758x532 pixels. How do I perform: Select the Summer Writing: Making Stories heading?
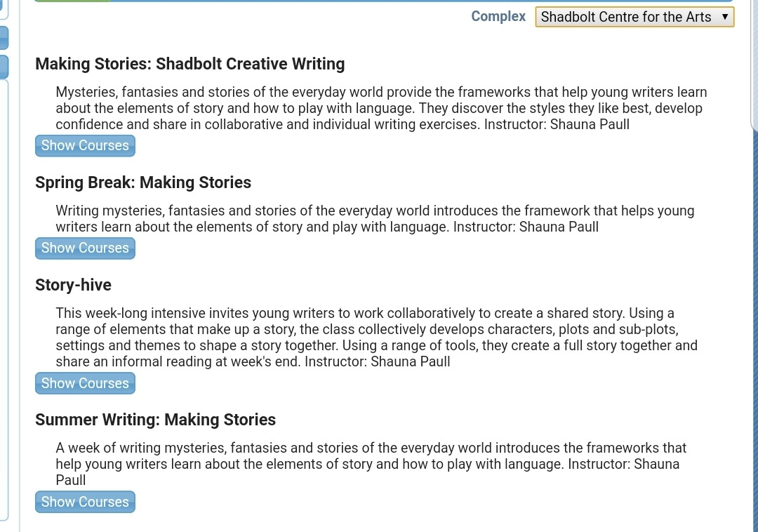point(155,420)
